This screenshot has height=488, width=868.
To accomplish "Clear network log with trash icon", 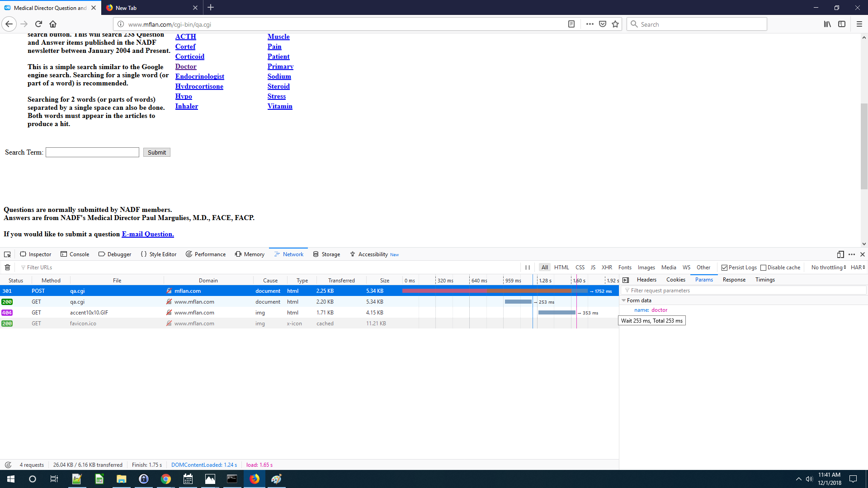I will [x=8, y=267].
